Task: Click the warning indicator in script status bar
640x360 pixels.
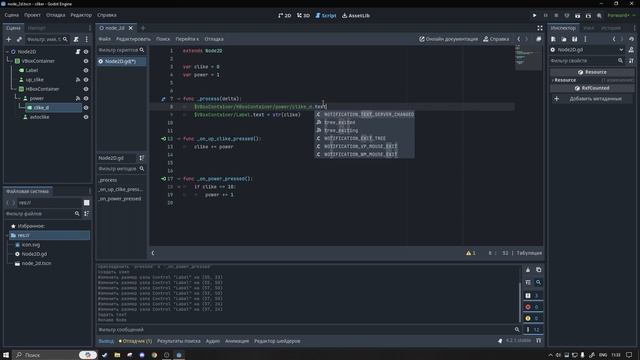Action: pos(471,253)
